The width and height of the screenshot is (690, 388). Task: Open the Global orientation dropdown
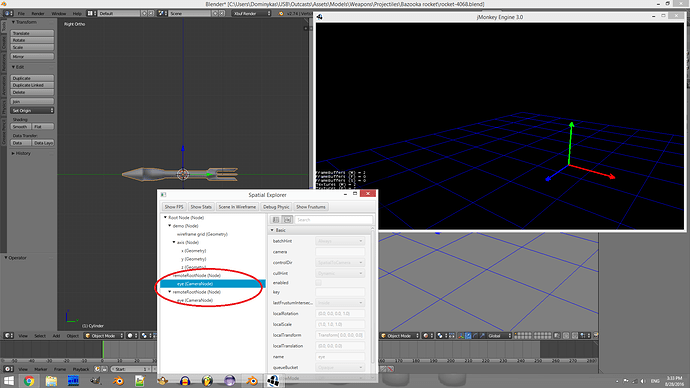coord(499,336)
